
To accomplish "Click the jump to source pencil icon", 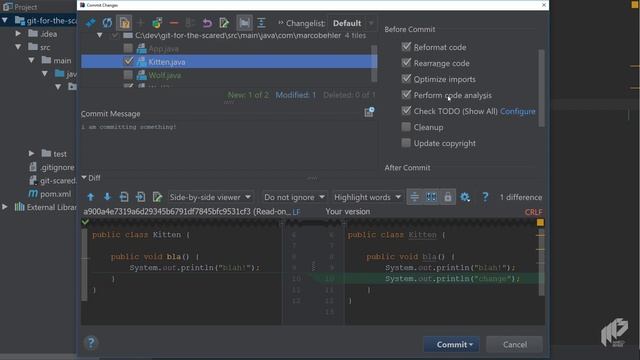I will click(224, 23).
